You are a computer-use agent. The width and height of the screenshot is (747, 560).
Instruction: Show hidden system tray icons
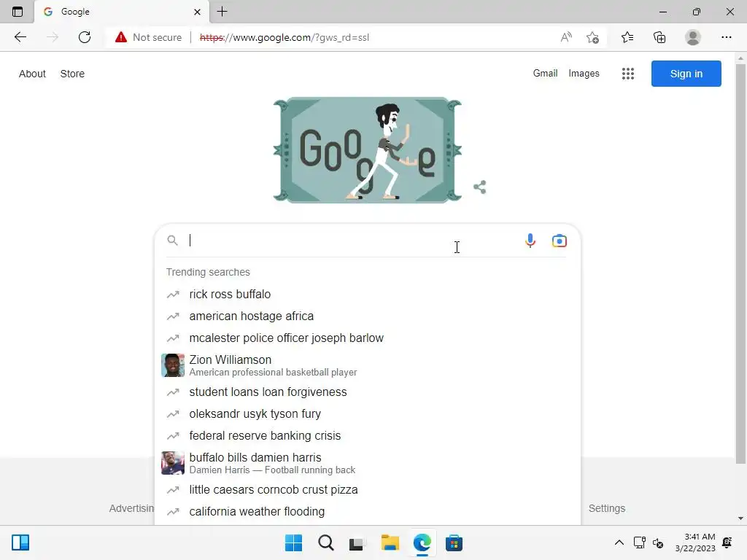click(619, 542)
